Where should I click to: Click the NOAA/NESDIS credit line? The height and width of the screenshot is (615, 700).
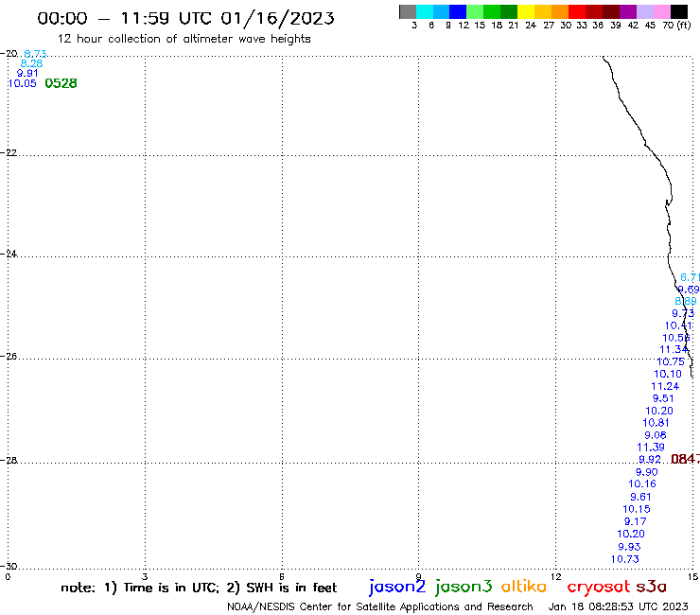click(x=380, y=606)
